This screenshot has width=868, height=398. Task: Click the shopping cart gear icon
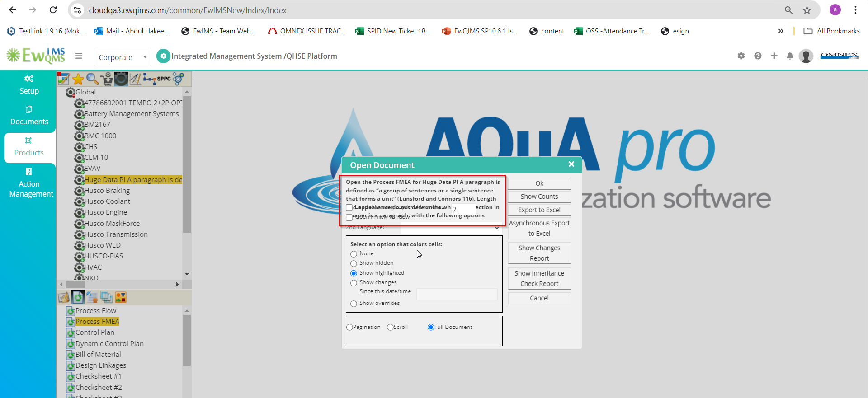pyautogui.click(x=107, y=79)
